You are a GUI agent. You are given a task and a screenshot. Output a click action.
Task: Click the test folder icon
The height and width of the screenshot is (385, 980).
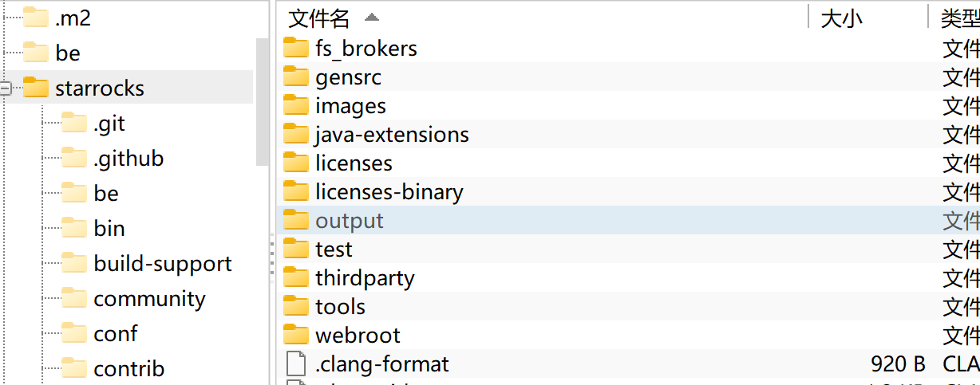pyautogui.click(x=296, y=249)
